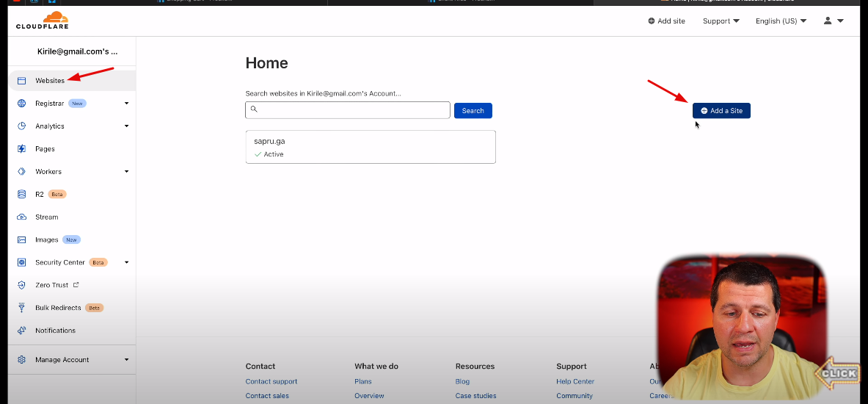The width and height of the screenshot is (868, 404).
Task: Click Add site in top bar
Action: (666, 21)
